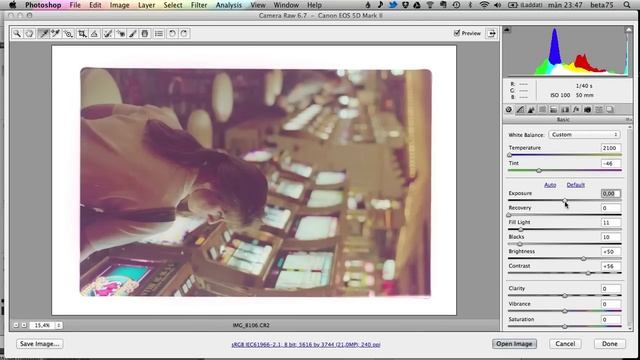Select the Spot Removal tool
This screenshot has width=640, height=360.
click(x=108, y=33)
